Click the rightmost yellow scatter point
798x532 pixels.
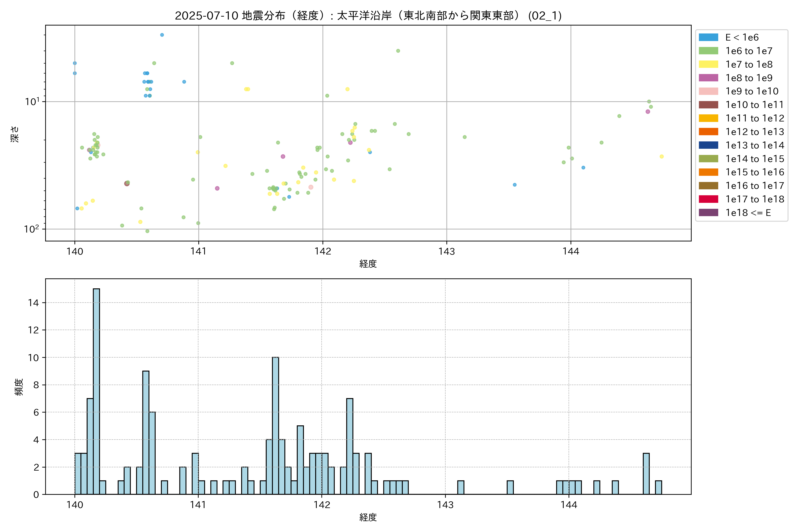[661, 156]
